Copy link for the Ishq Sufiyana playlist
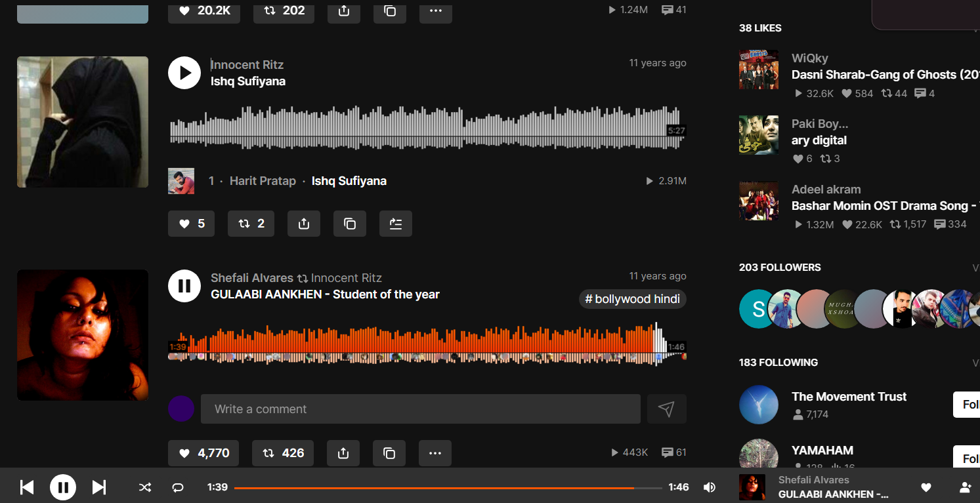Image resolution: width=980 pixels, height=503 pixels. coord(350,224)
